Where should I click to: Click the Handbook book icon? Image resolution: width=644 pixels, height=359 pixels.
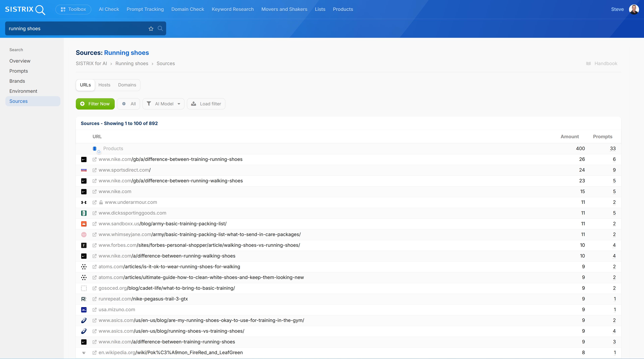[588, 64]
